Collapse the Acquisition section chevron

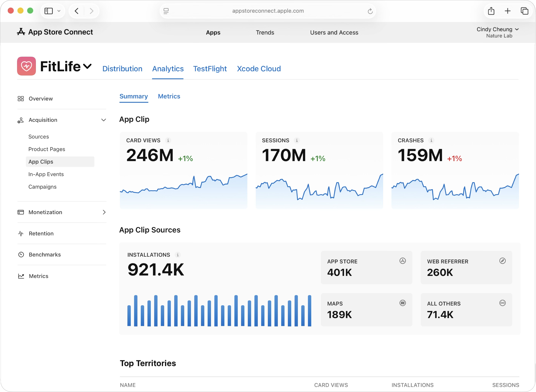(x=104, y=120)
